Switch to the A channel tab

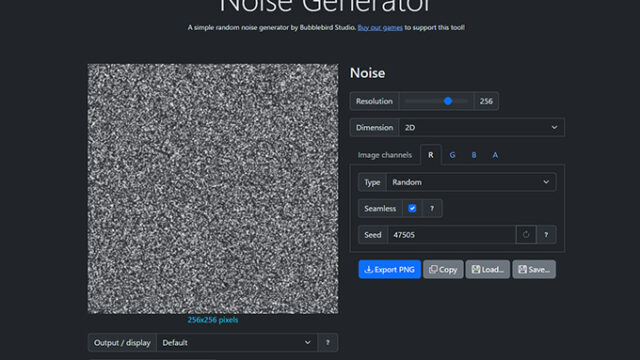click(495, 155)
